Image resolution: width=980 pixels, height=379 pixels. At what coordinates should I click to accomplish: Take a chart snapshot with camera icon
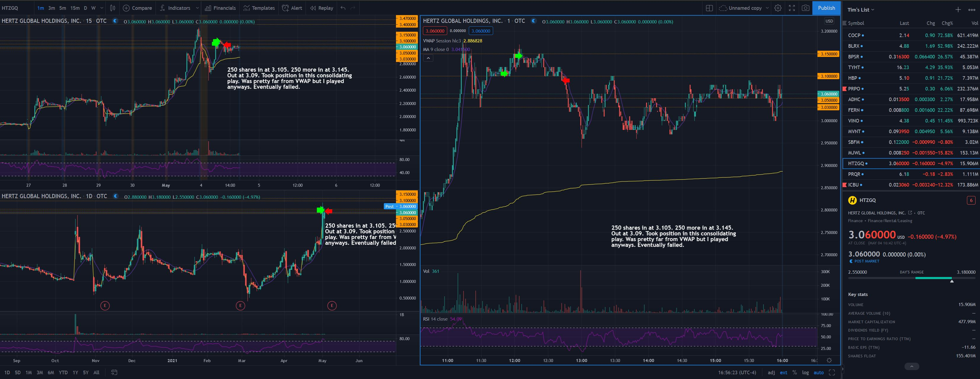pos(805,8)
